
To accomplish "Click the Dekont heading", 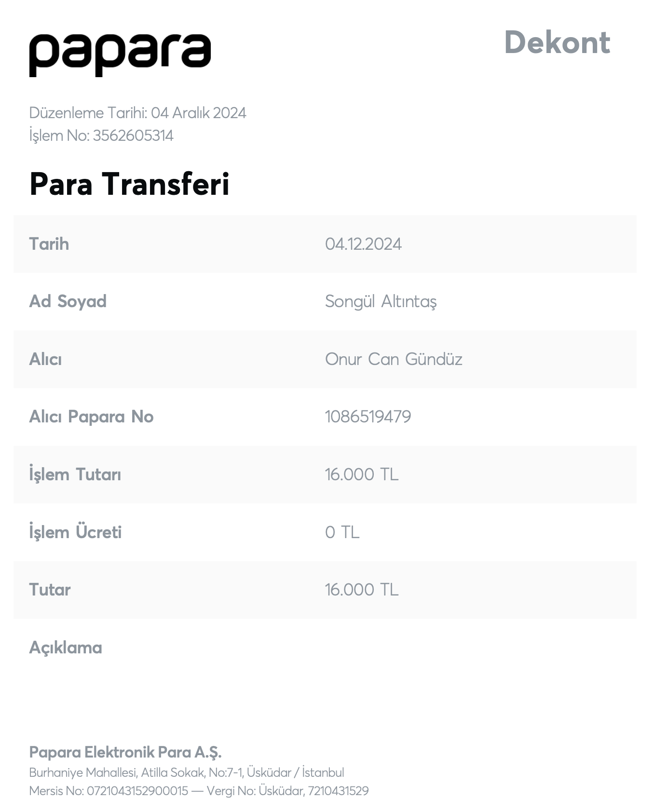I will click(x=557, y=42).
